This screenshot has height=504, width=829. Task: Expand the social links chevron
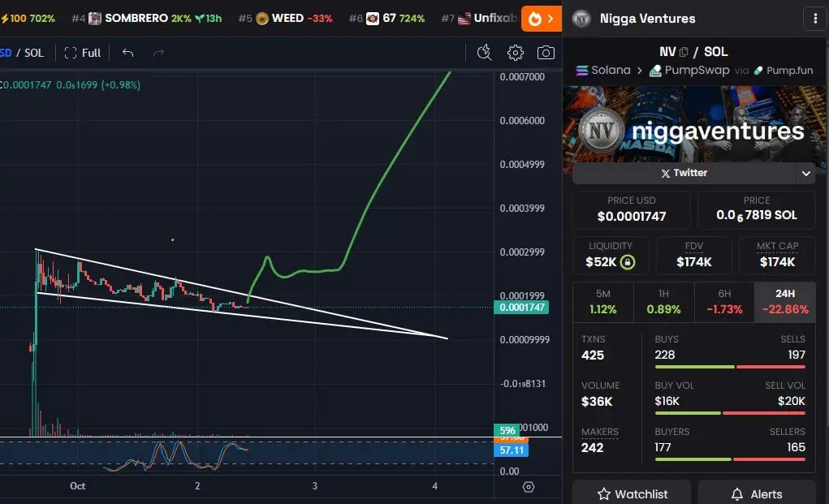pyautogui.click(x=805, y=174)
